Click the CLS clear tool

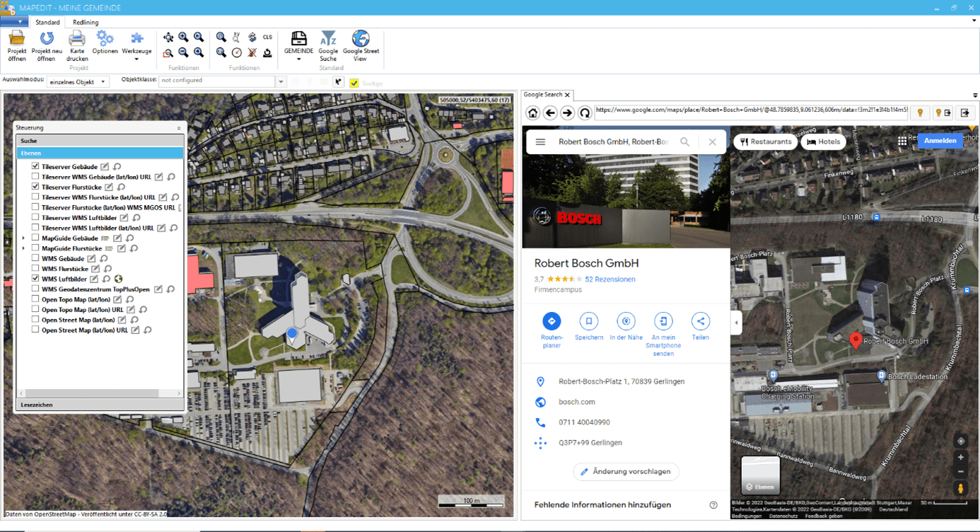[267, 37]
